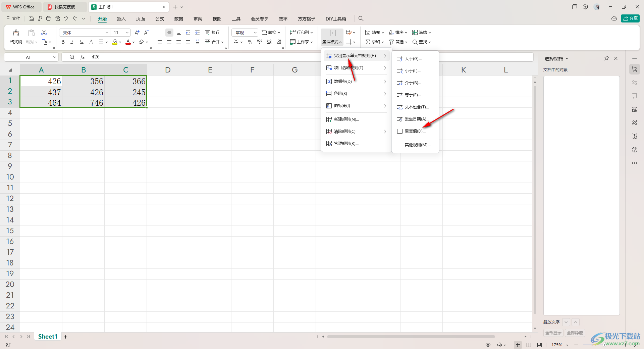Toggle Strikethrough formatting

click(91, 42)
